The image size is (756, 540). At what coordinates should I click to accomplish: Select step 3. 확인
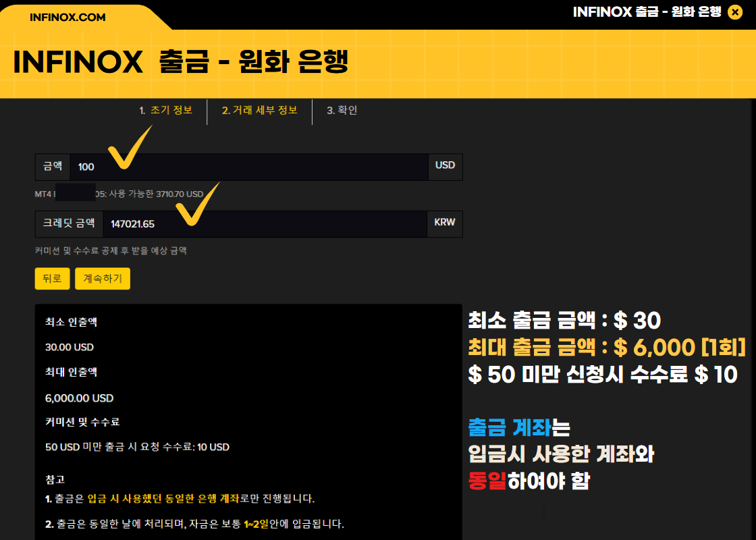342,111
